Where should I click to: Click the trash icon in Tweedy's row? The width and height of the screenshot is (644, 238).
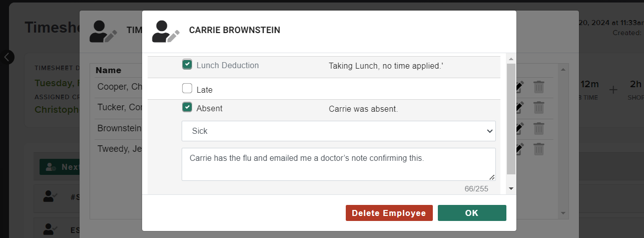pos(538,149)
